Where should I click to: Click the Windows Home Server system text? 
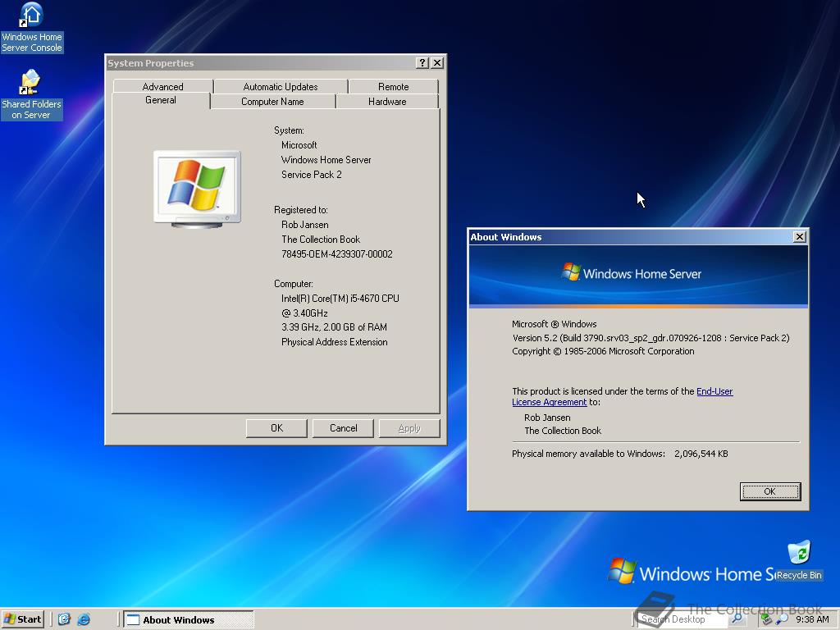[326, 160]
